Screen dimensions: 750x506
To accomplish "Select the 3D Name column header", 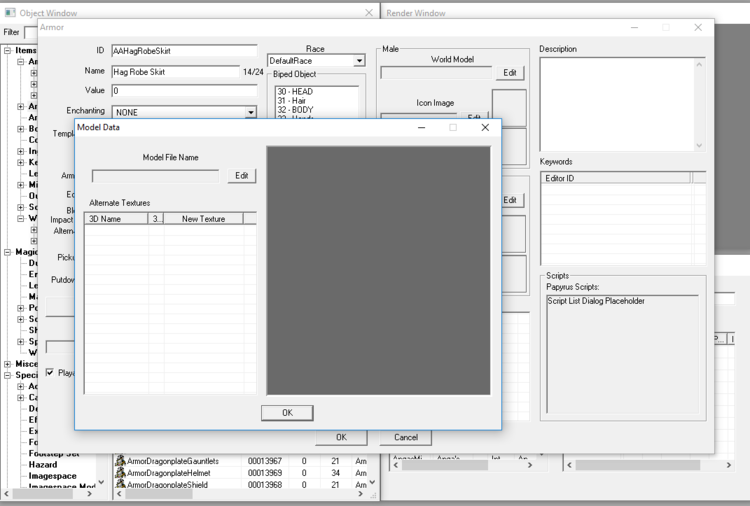I will tap(116, 219).
